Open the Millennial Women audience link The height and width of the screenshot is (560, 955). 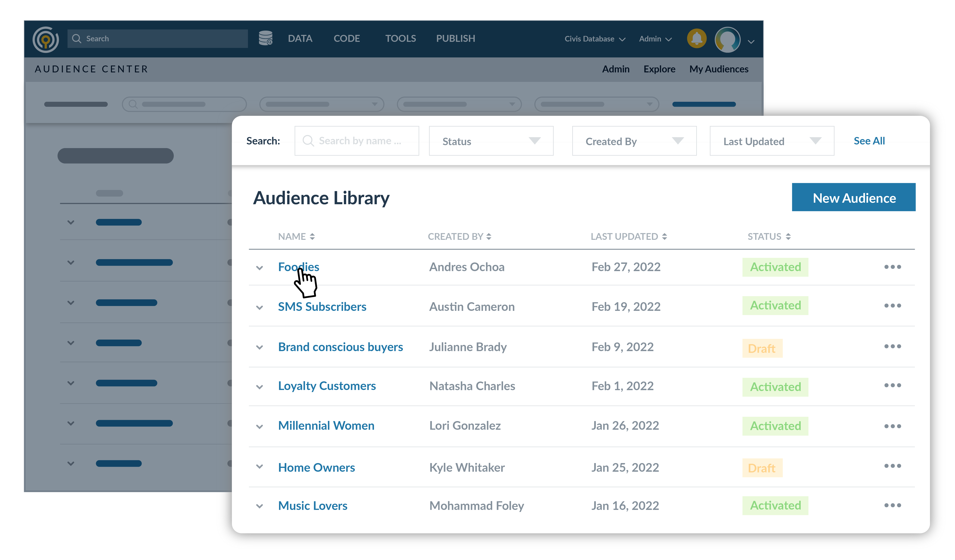[x=326, y=426]
